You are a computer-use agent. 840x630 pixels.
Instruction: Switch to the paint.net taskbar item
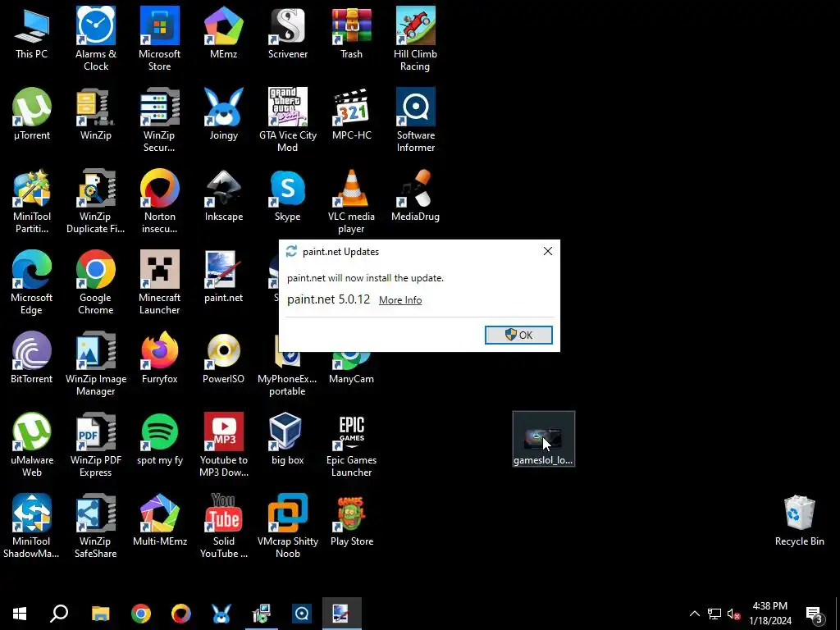click(x=342, y=614)
